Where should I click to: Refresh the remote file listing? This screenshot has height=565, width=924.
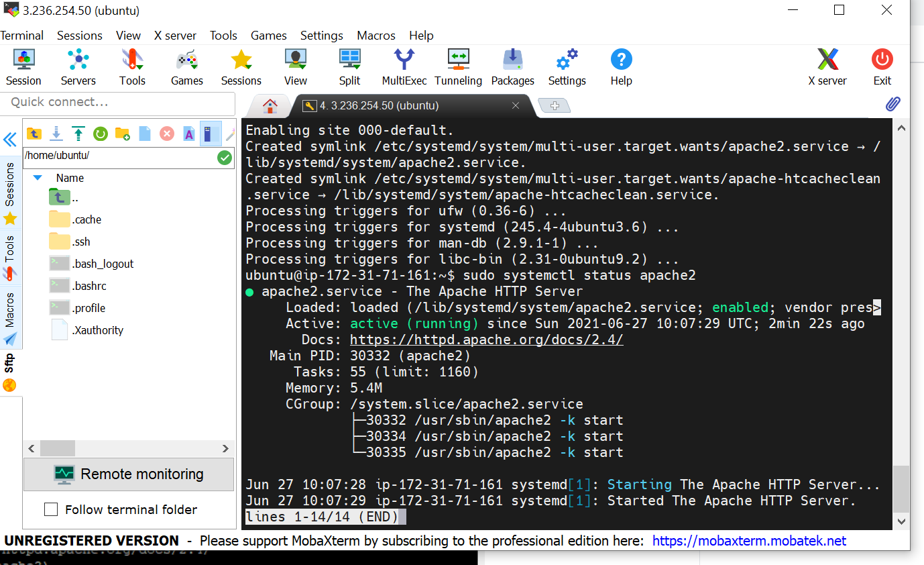tap(101, 134)
